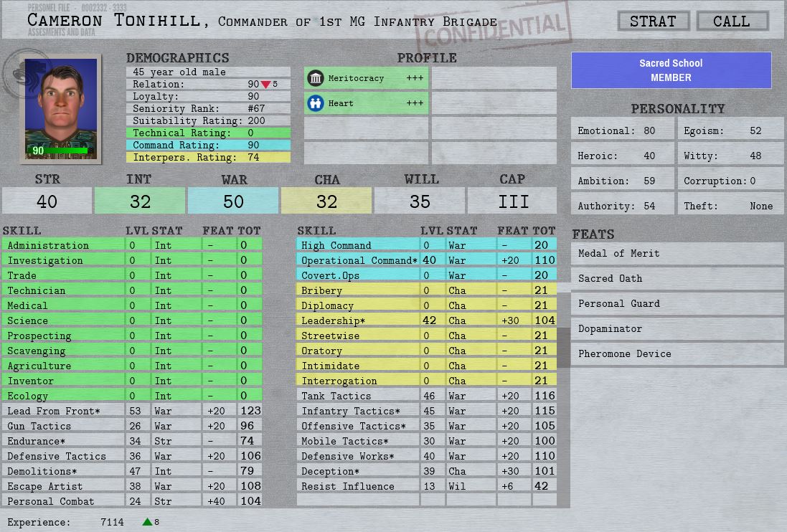
Task: Select the Resist Influence skill row
Action: tap(427, 486)
